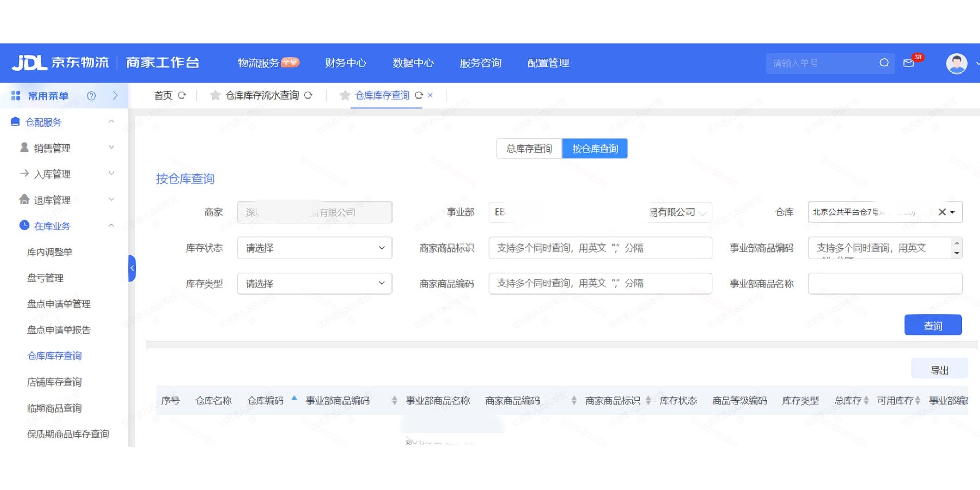The width and height of the screenshot is (980, 490).
Task: Expand the 退库管理 submenu
Action: point(111,199)
